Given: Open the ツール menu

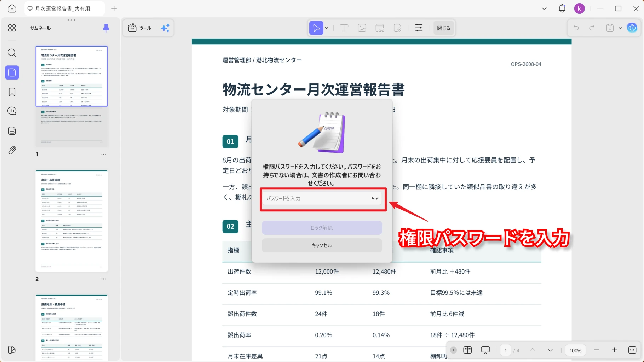Looking at the screenshot, I should 140,28.
